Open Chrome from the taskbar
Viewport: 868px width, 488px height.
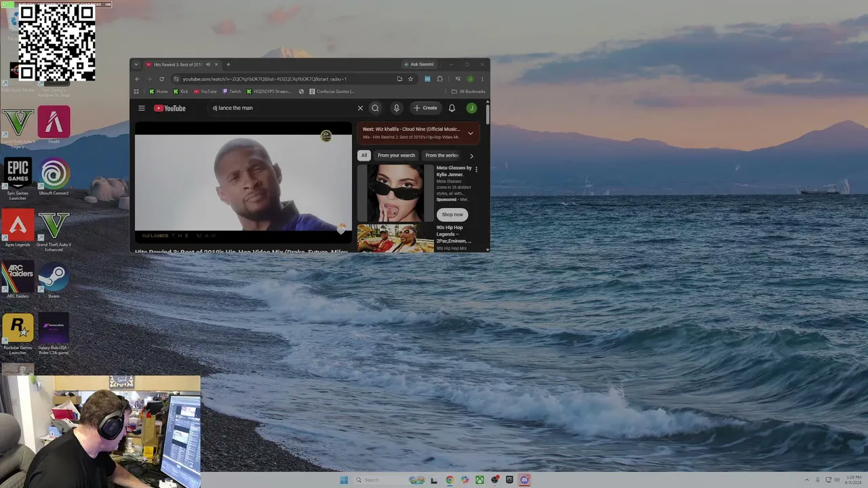pyautogui.click(x=450, y=480)
